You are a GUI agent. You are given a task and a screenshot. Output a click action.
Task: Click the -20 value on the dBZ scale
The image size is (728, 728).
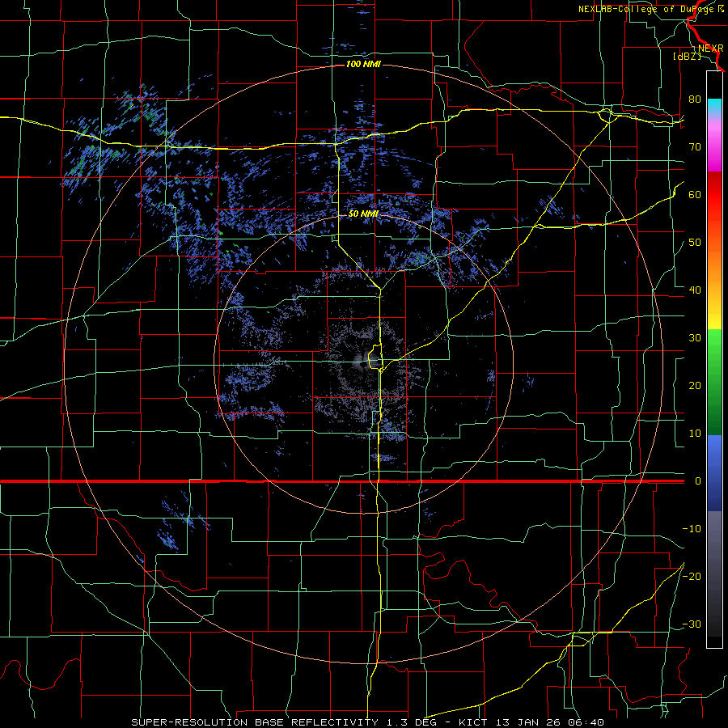[692, 577]
